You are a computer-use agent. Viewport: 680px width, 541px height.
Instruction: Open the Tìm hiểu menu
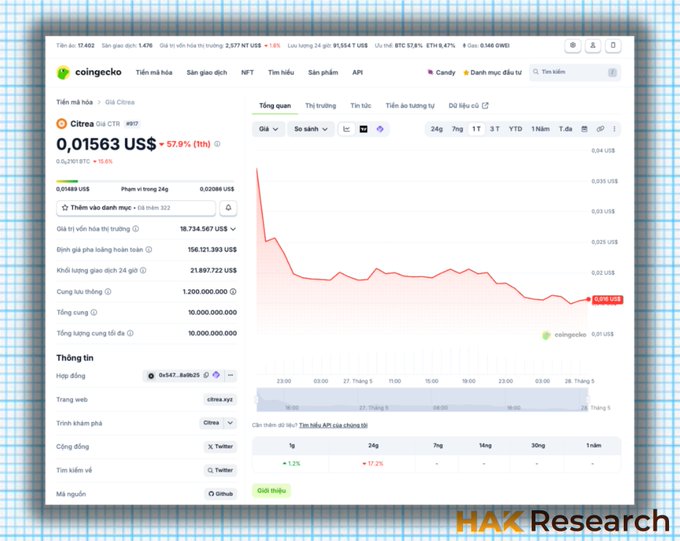pyautogui.click(x=281, y=72)
